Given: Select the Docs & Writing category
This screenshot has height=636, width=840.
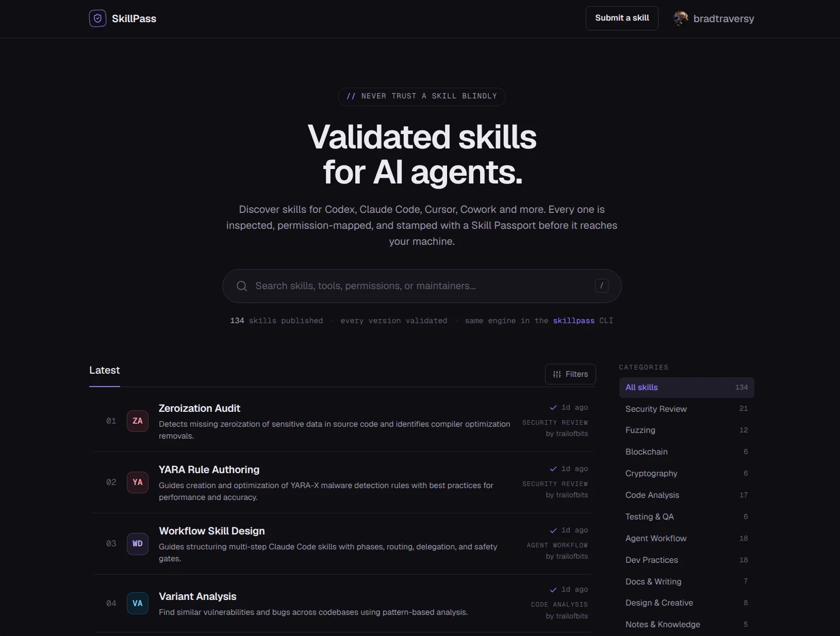Looking at the screenshot, I should [x=686, y=582].
